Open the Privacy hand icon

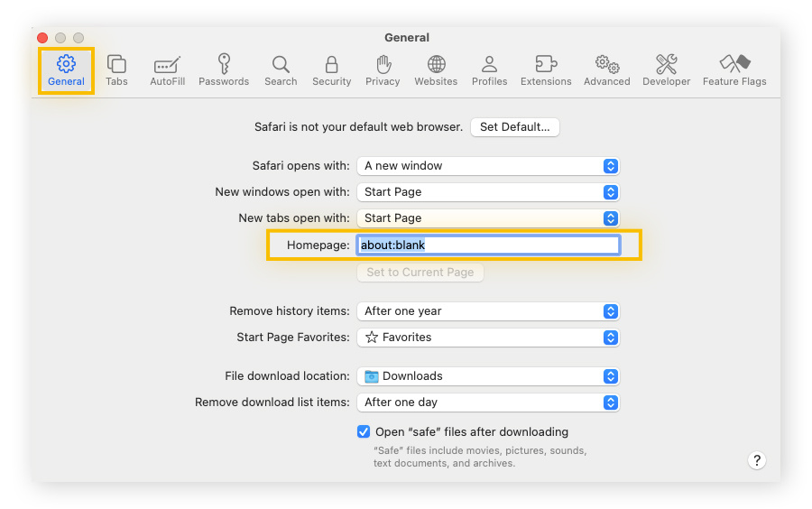pos(383,70)
